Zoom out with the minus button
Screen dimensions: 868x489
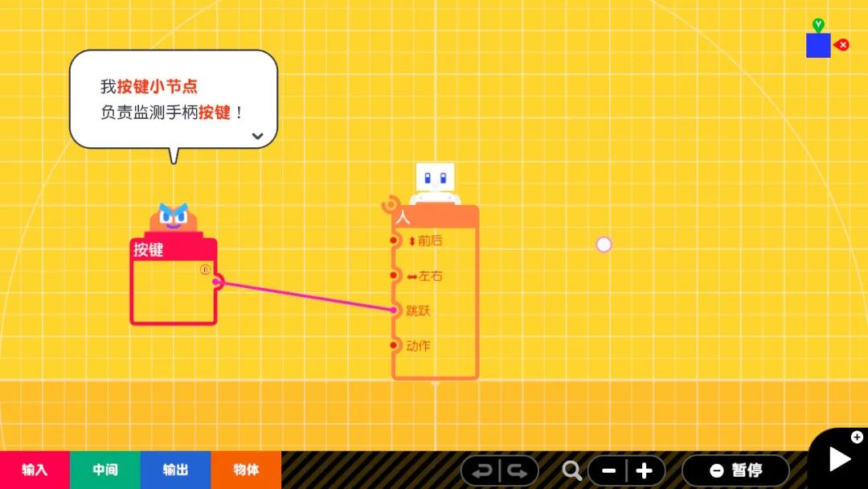(x=608, y=471)
